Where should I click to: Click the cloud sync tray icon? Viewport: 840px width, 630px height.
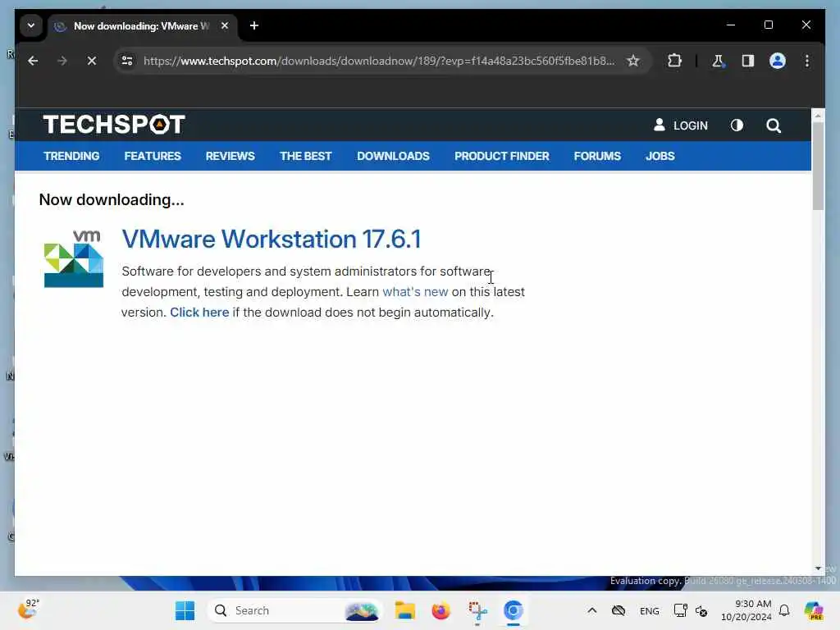click(x=619, y=610)
